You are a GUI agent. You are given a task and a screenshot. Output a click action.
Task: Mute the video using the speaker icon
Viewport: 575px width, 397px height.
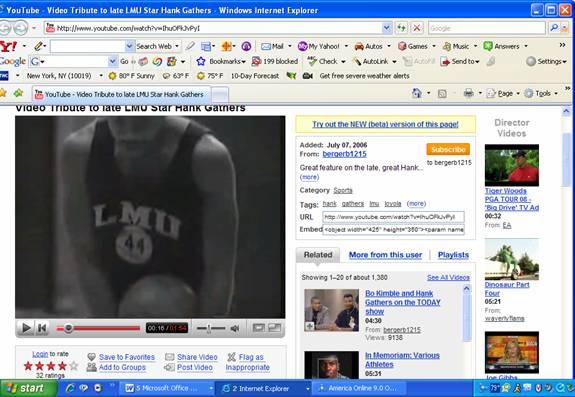click(x=235, y=328)
